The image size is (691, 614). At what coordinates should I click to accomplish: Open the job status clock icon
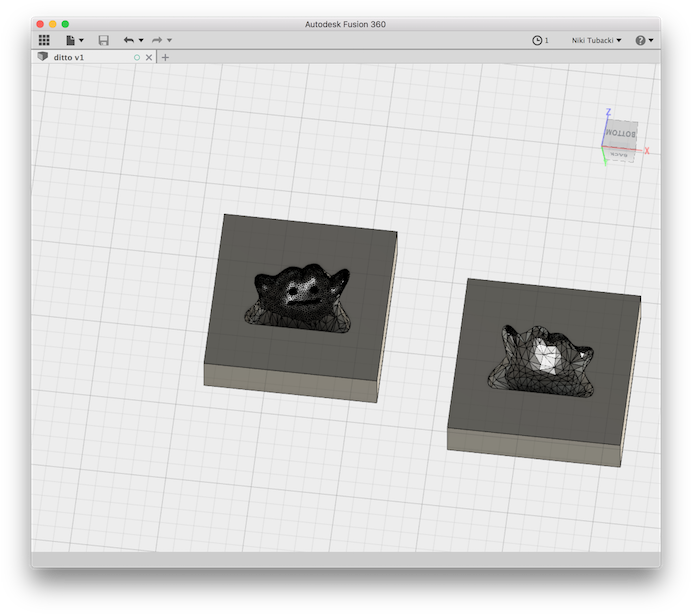pos(537,40)
